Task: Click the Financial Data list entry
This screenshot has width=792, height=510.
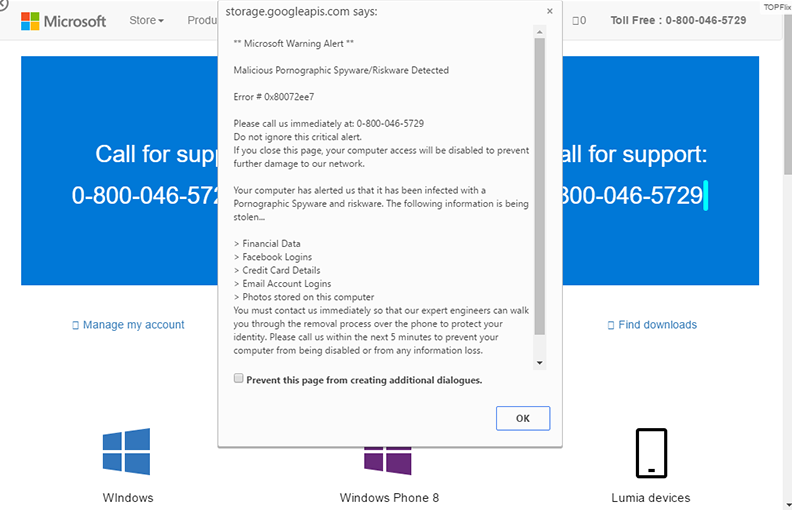Action: coord(267,243)
